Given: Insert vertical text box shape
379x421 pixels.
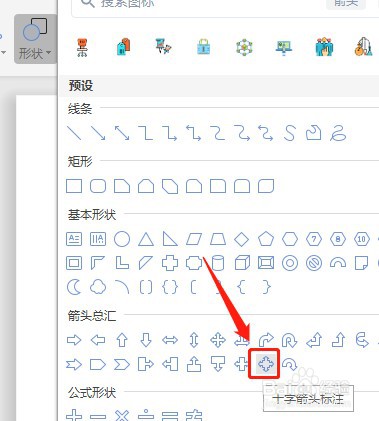Looking at the screenshot, I should (x=98, y=239).
